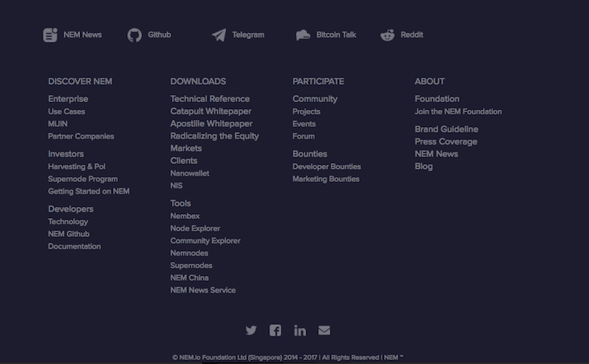Open NEM News under About column
This screenshot has width=589, height=364.
(436, 154)
